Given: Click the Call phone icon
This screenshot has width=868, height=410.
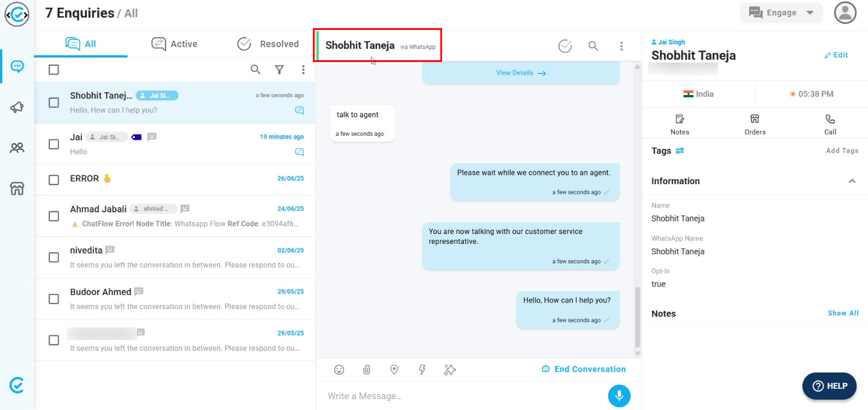Looking at the screenshot, I should [830, 124].
